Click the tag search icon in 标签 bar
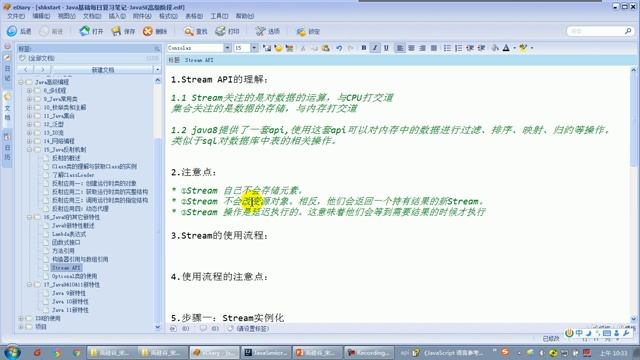This screenshot has width=640, height=360. (x=157, y=49)
